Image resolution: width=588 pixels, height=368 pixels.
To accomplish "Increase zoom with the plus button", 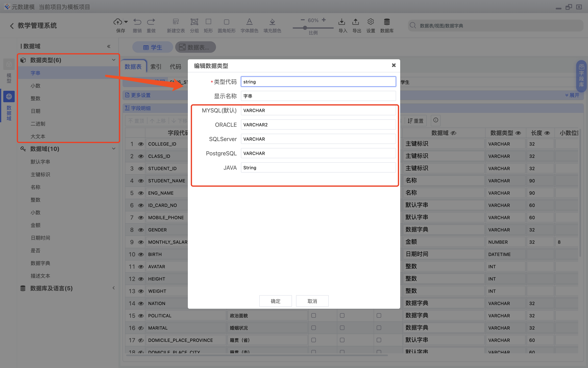I will point(324,20).
